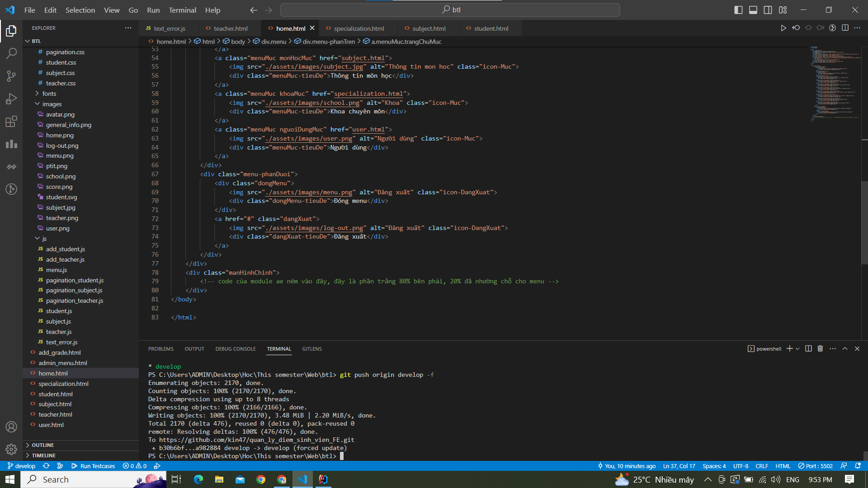Expand the fonts folder
The height and width of the screenshot is (488, 868).
(x=49, y=94)
